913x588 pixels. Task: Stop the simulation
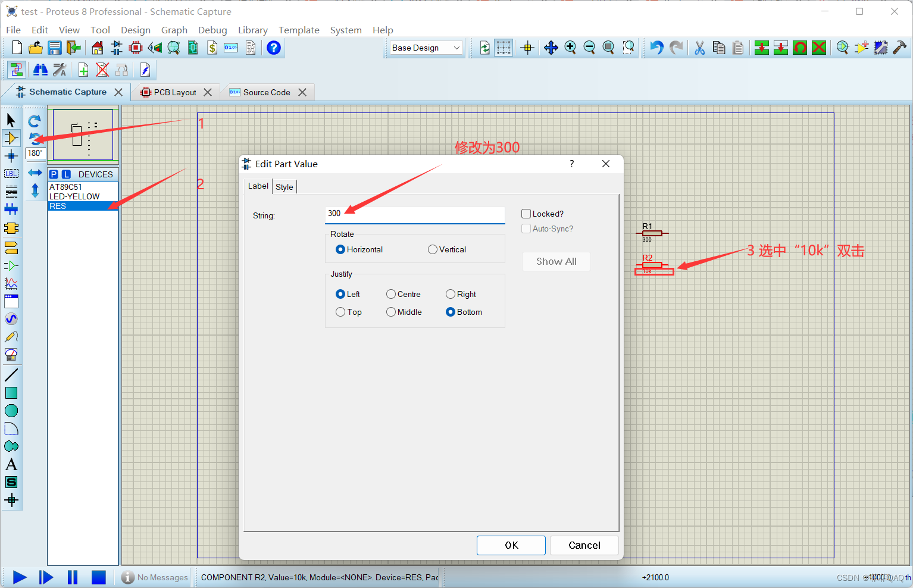pos(99,577)
